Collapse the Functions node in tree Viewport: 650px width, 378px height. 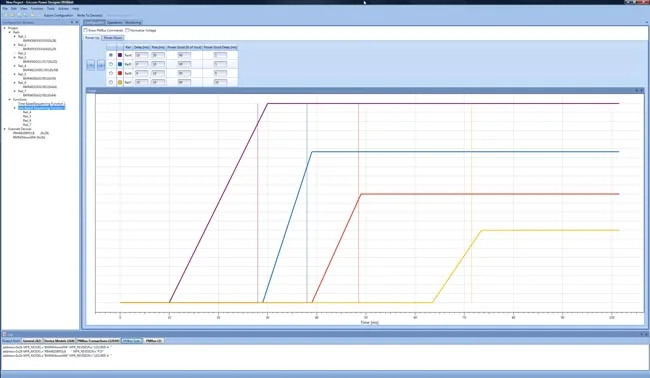pos(10,99)
